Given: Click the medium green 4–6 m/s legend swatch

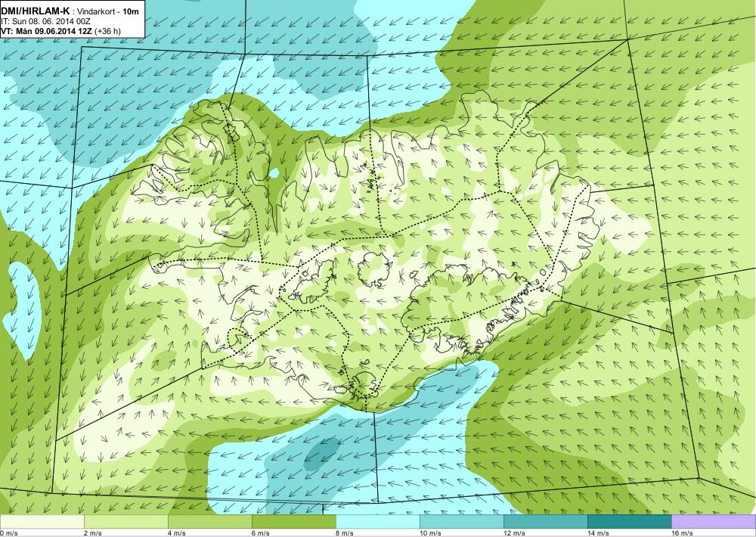Looking at the screenshot, I should pyautogui.click(x=209, y=522).
